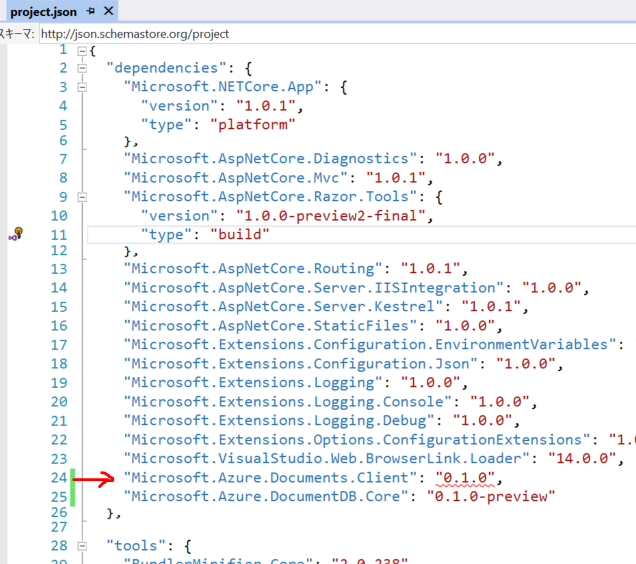Click line number 24 in the margin
Screen dimensions: 636x564
click(x=59, y=478)
